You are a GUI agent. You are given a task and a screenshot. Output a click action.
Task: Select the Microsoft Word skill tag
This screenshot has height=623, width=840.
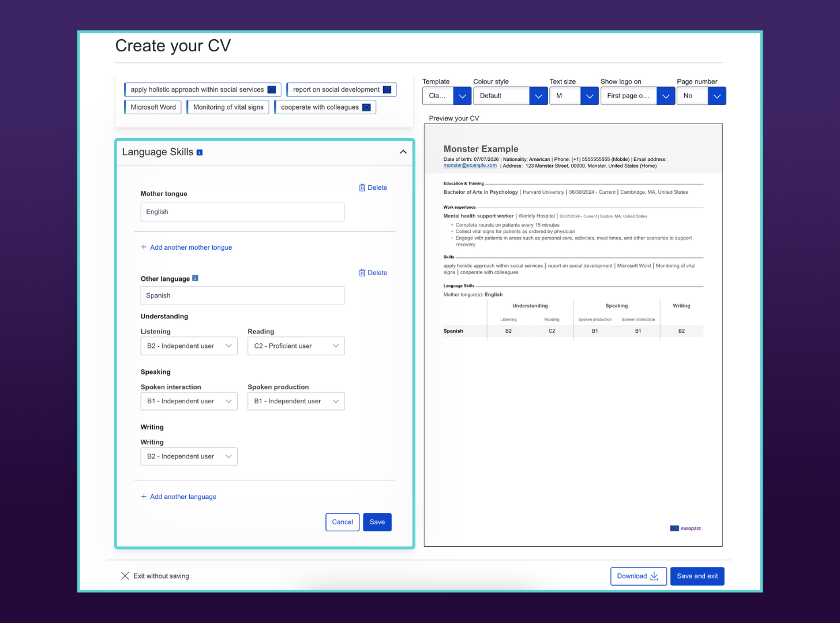(153, 107)
